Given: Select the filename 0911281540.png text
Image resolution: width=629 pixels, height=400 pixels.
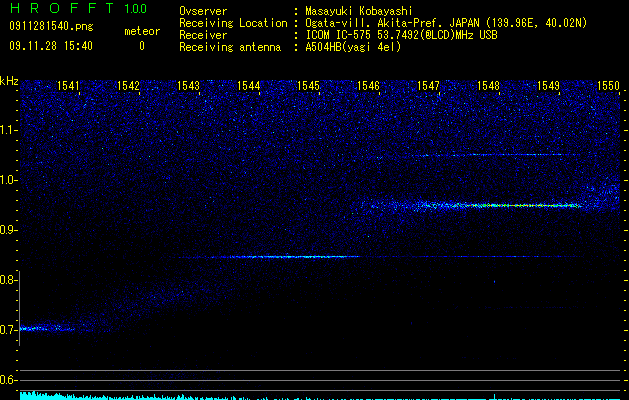Looking at the screenshot, I should coord(51,27).
